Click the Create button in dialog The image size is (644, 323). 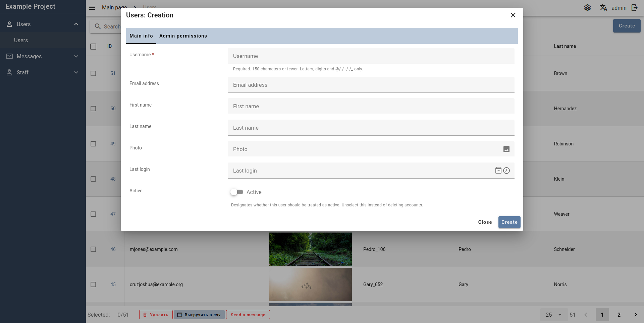[x=509, y=222]
